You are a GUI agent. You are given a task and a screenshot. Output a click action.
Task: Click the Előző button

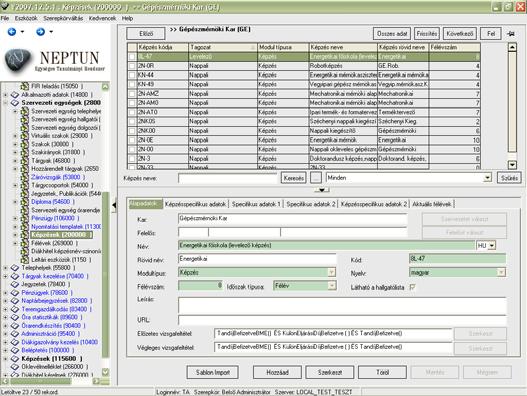coord(146,34)
